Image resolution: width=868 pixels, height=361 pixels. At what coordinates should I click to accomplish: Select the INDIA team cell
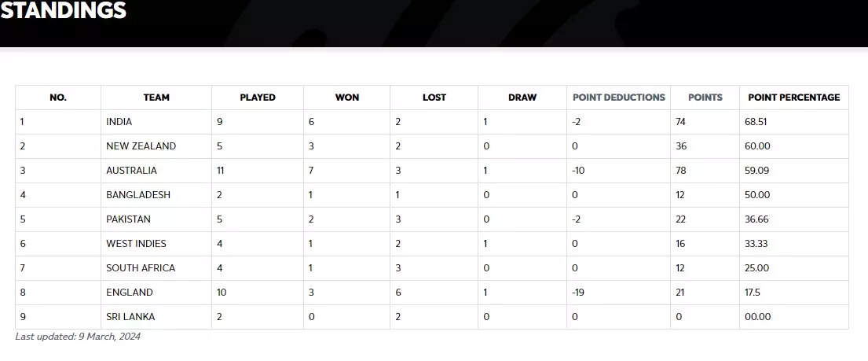[x=119, y=122]
